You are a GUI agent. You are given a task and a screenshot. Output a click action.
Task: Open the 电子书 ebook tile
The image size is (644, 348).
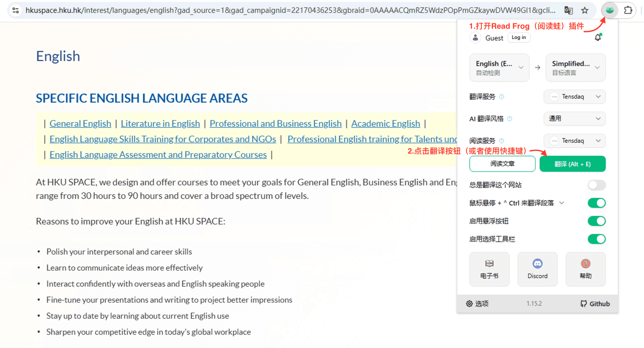[489, 269]
